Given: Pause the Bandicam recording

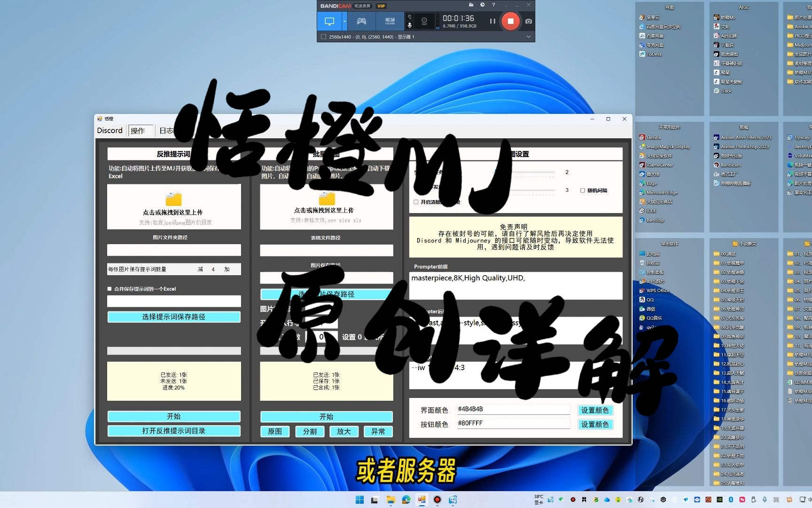Looking at the screenshot, I should 492,21.
